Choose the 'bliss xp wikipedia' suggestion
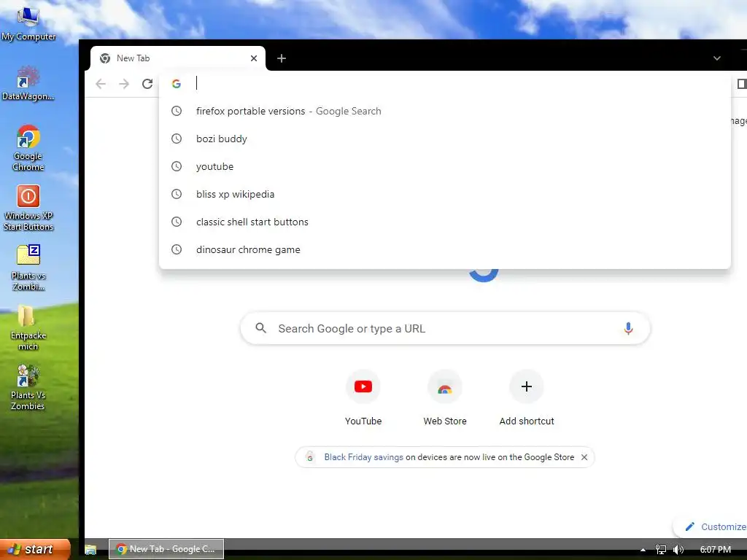 coord(444,194)
